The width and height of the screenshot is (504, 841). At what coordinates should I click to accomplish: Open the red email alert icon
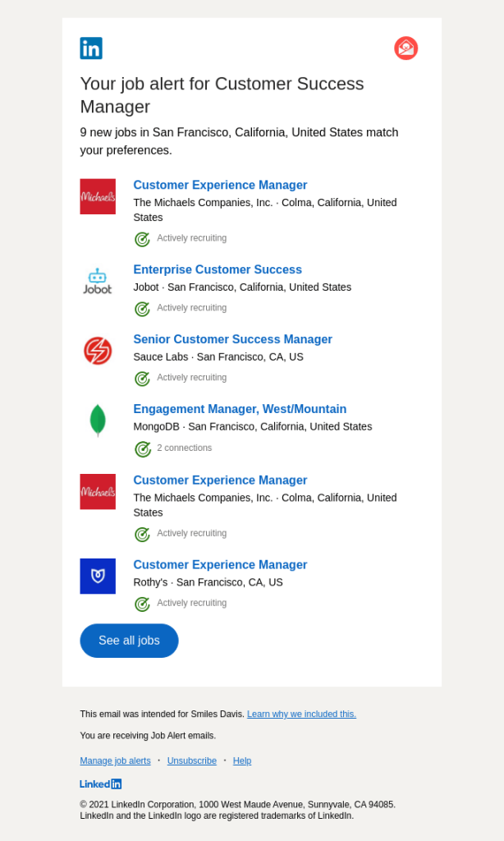[405, 48]
